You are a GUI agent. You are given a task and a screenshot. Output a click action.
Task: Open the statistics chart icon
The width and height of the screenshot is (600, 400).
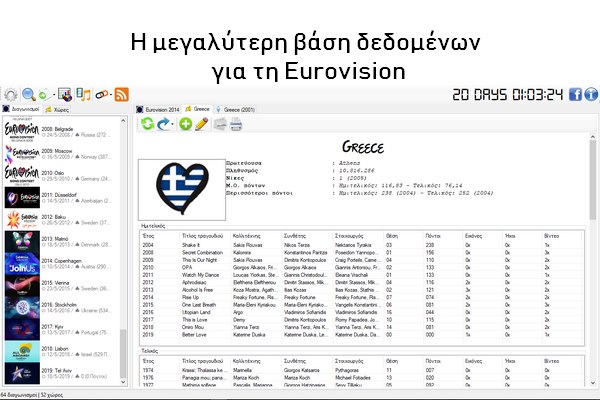65,95
